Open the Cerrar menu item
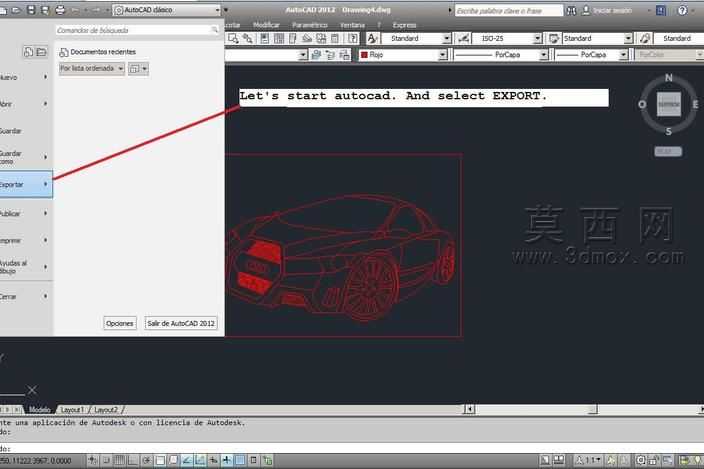Viewport: 704px width, 469px height. 26,296
